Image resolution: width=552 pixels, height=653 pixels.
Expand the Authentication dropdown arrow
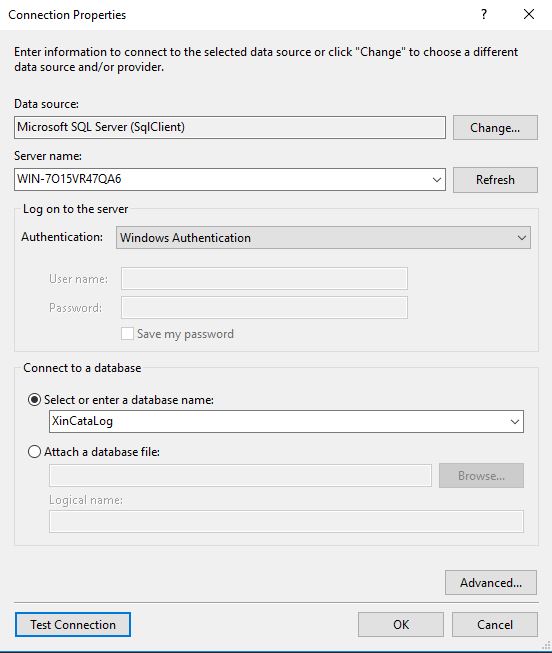522,238
